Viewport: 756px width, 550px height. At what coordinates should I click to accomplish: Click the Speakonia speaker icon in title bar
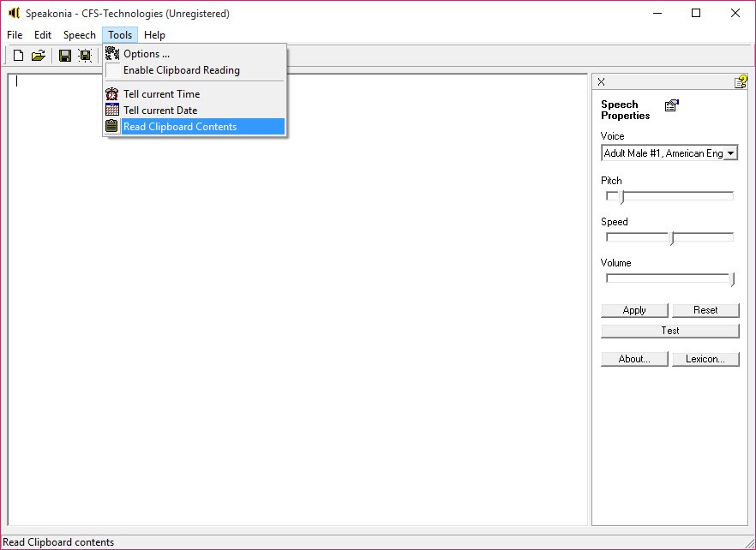pos(14,13)
